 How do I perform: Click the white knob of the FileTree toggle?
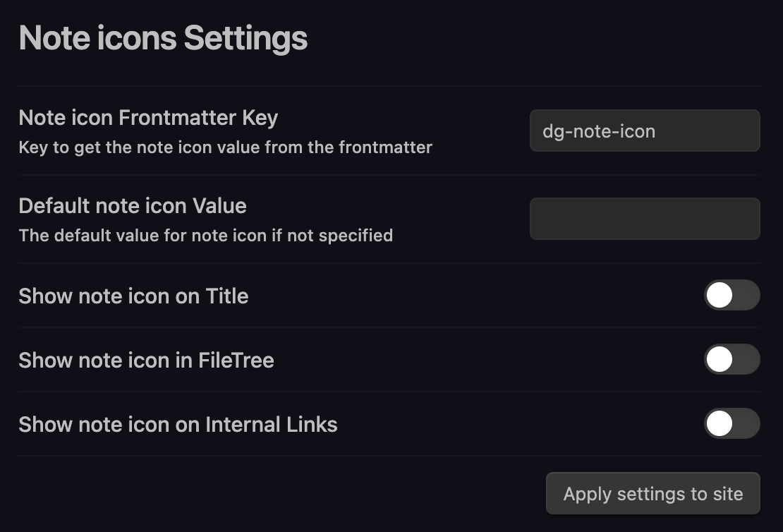point(720,360)
